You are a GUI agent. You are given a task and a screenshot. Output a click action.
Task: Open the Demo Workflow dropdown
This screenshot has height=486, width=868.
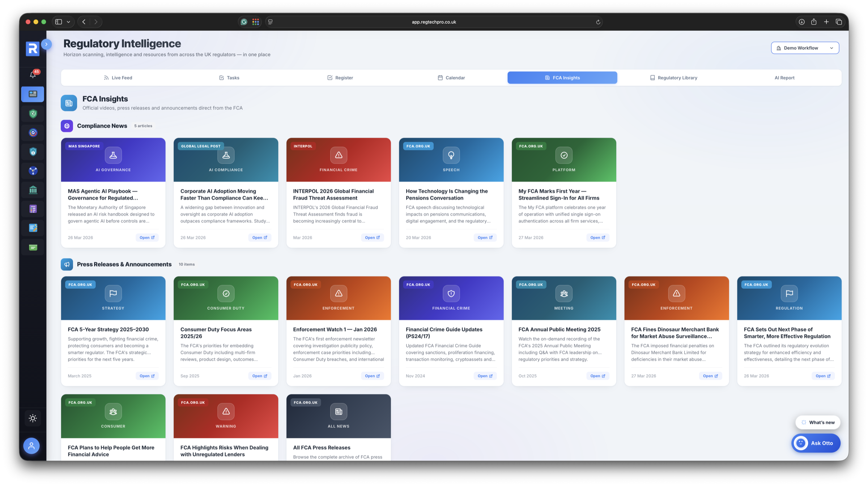point(805,48)
